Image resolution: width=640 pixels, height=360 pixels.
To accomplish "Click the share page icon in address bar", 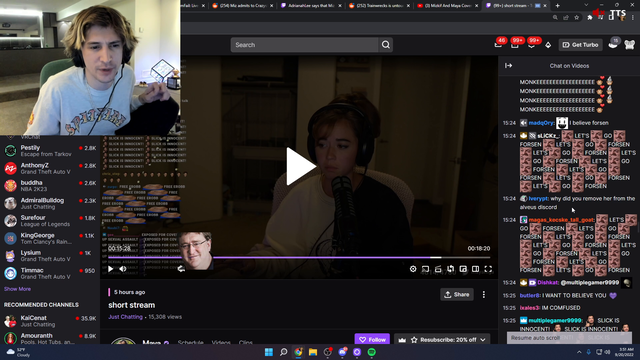I will (566, 18).
